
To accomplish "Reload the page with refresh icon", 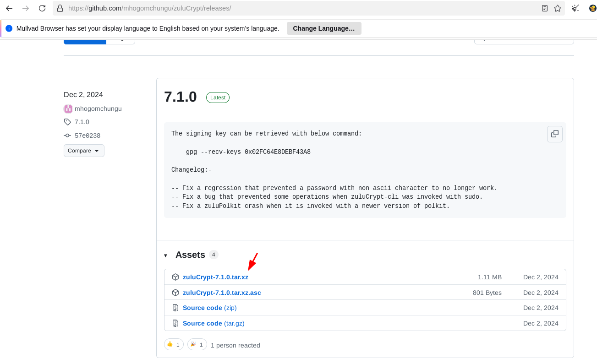I will click(x=42, y=8).
